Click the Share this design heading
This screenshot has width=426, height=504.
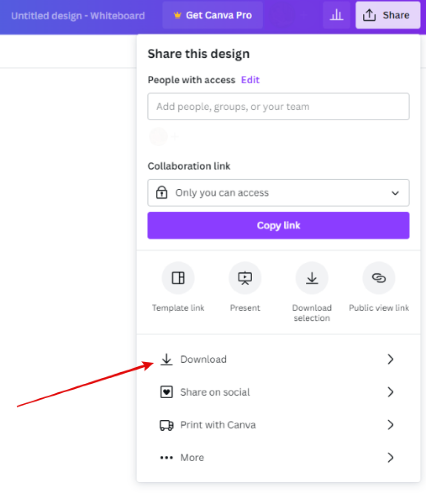click(198, 54)
